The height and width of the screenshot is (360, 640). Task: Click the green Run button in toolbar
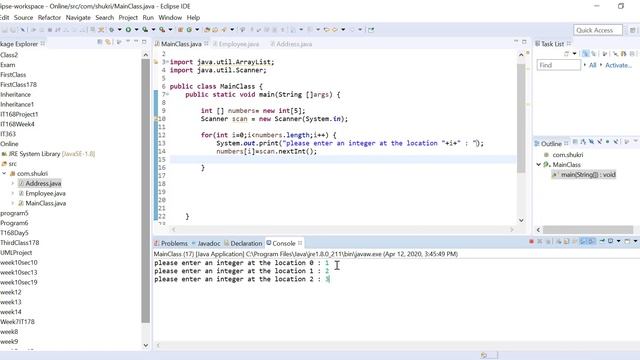[128, 29]
